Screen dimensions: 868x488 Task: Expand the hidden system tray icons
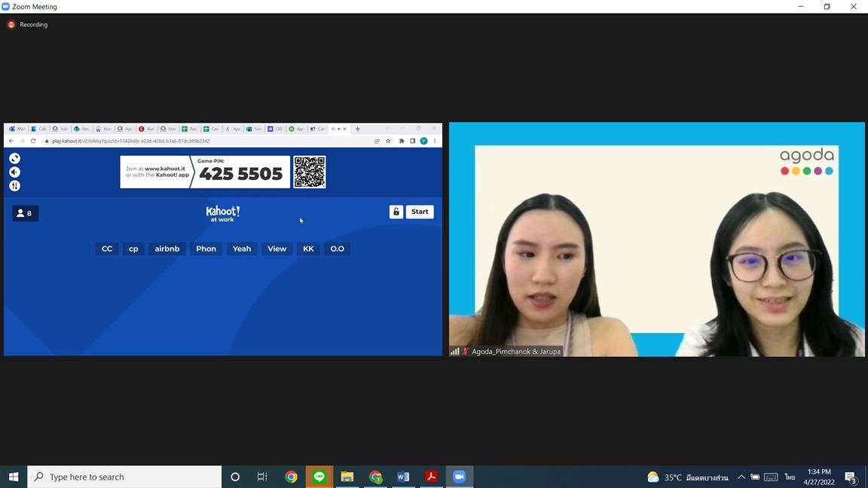point(741,477)
